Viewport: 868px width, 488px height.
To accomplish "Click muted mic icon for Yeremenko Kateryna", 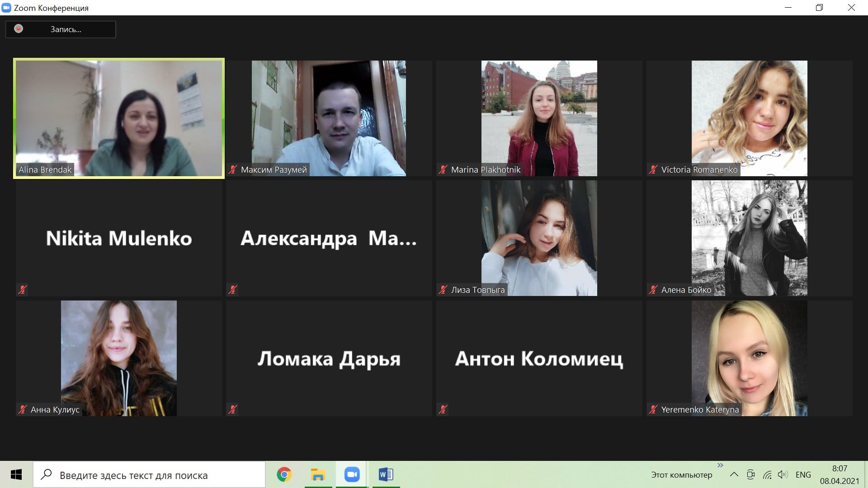I will (653, 410).
